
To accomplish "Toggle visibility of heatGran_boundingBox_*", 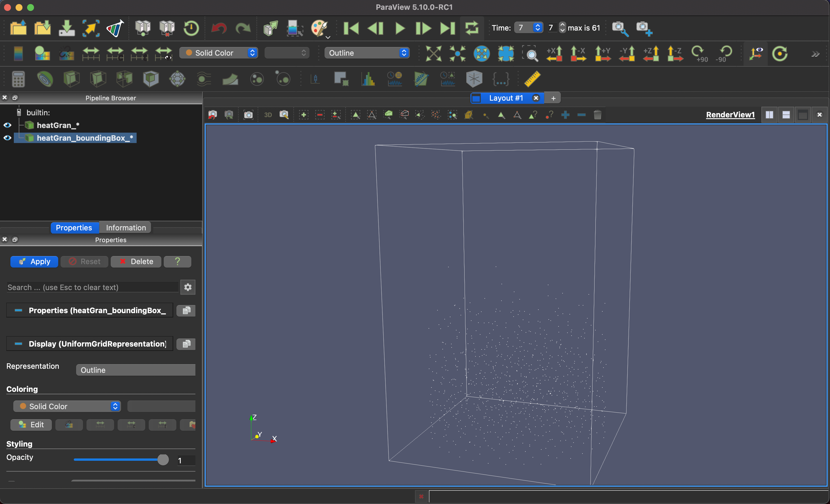I will point(7,138).
